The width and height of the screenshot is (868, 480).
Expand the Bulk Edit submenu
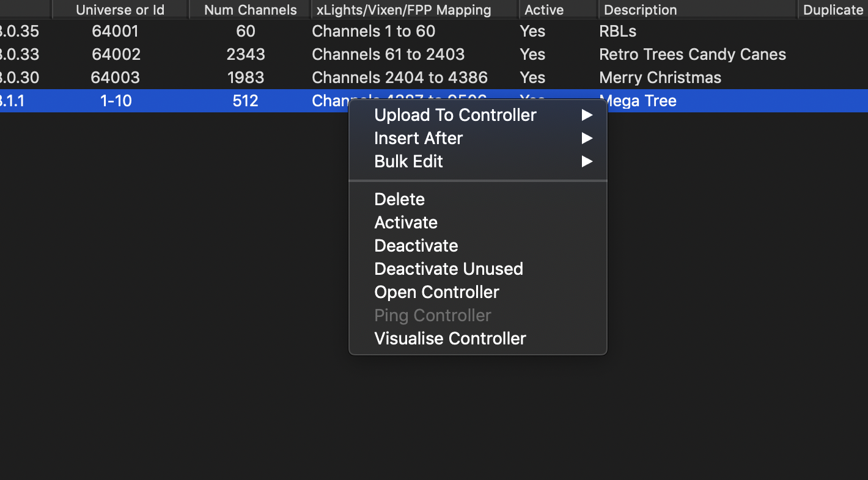point(408,161)
